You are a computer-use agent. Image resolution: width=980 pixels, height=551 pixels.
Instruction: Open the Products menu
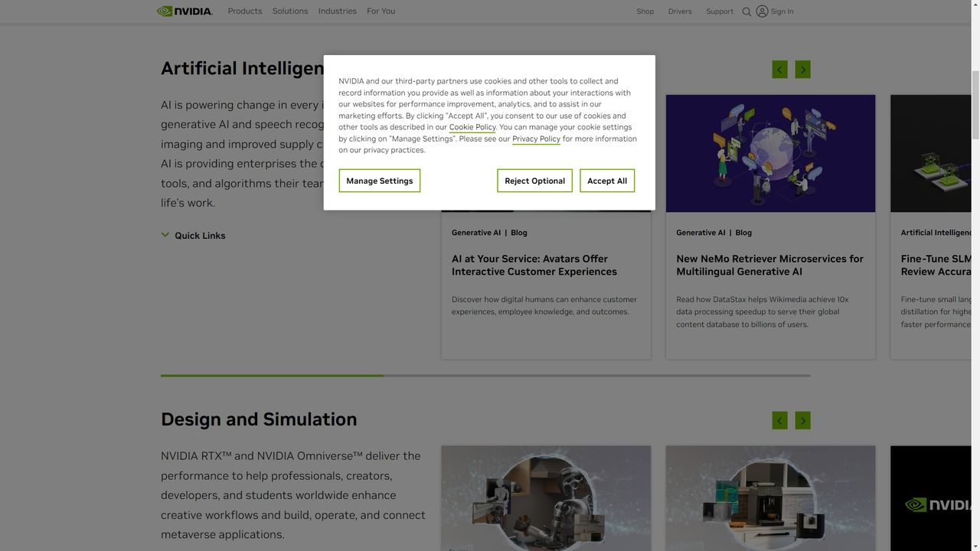pos(245,11)
